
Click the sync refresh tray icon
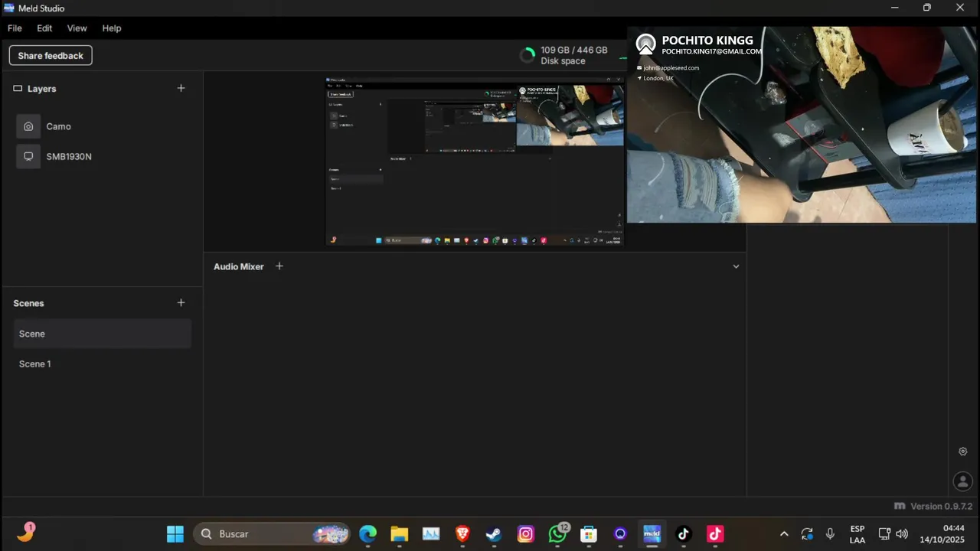(x=807, y=534)
